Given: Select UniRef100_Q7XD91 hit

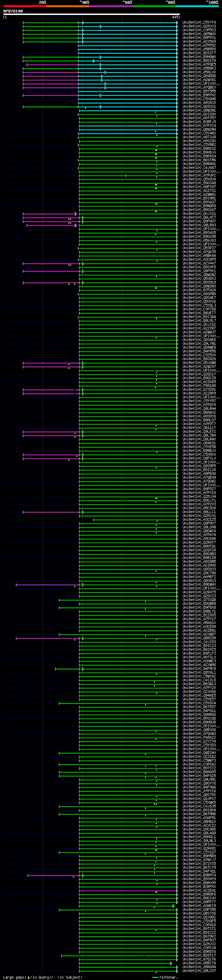Looking at the screenshot, I should pyautogui.click(x=199, y=390).
